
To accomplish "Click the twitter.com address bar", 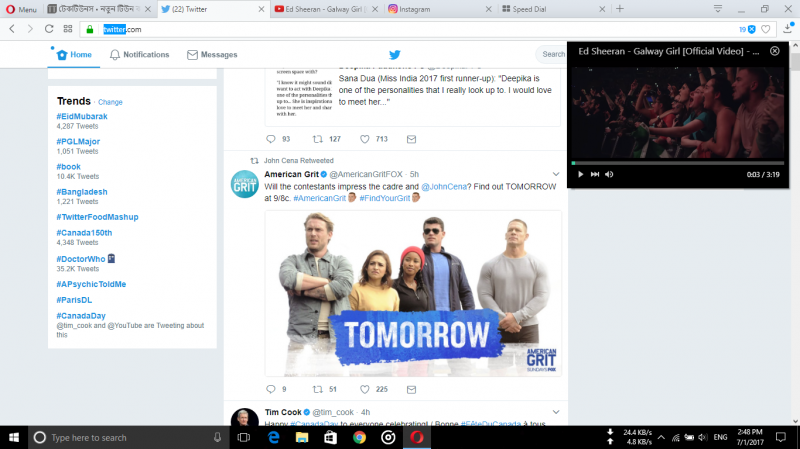I will click(408, 30).
